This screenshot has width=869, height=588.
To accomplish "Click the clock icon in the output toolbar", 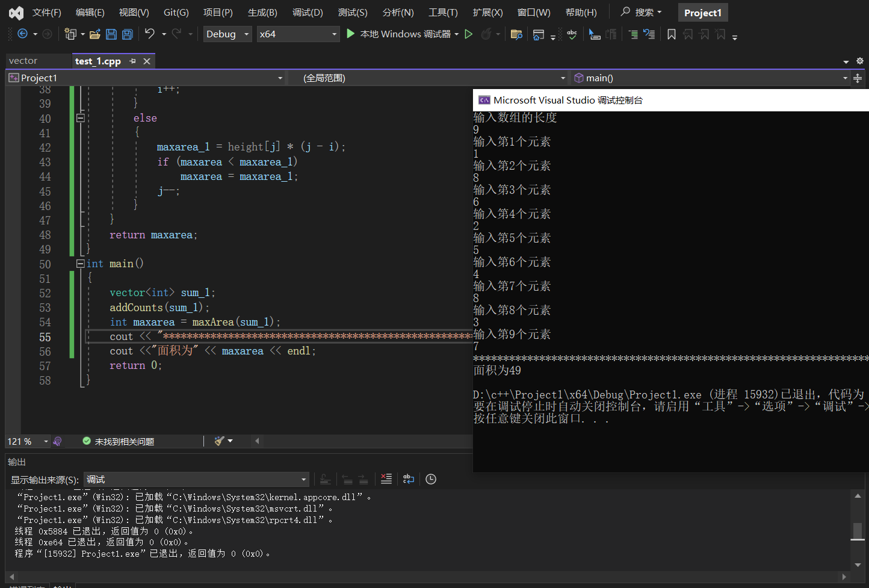I will [x=431, y=479].
